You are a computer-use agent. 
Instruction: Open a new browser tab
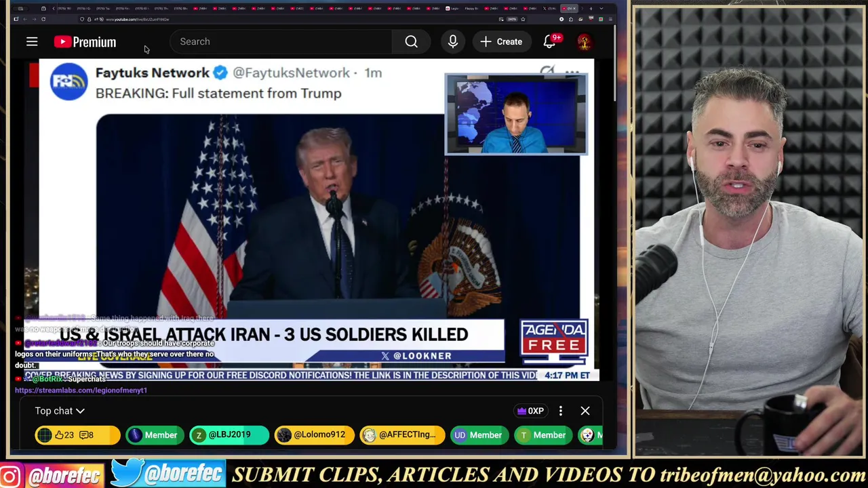point(591,8)
